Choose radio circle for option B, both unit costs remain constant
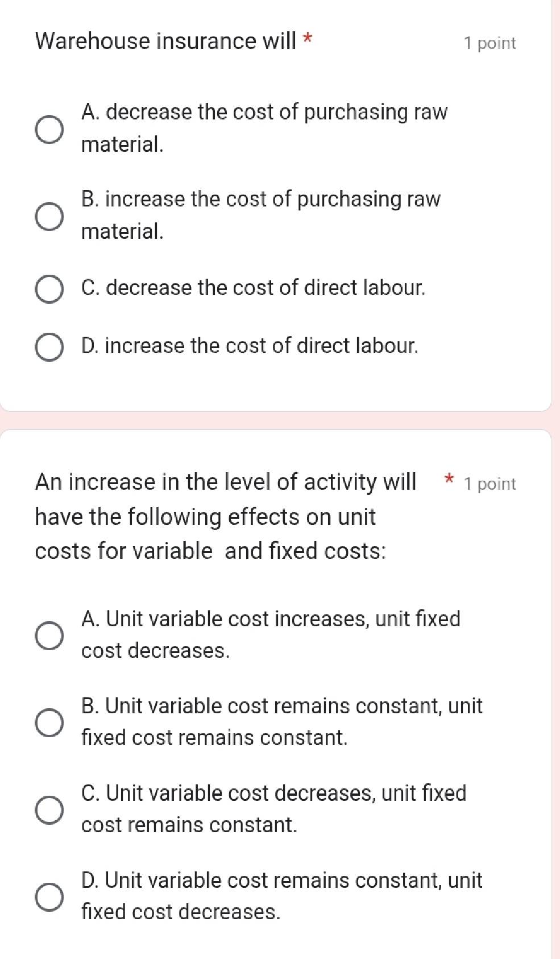 pos(49,722)
